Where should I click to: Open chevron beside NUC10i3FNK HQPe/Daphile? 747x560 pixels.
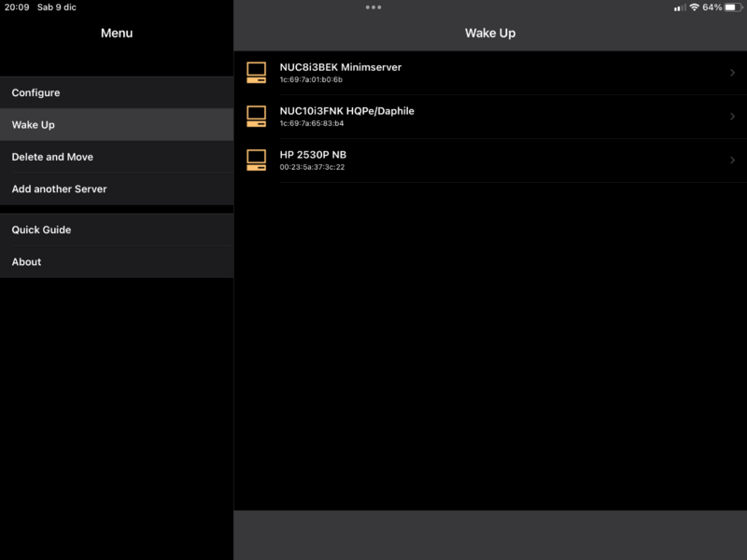pos(732,117)
